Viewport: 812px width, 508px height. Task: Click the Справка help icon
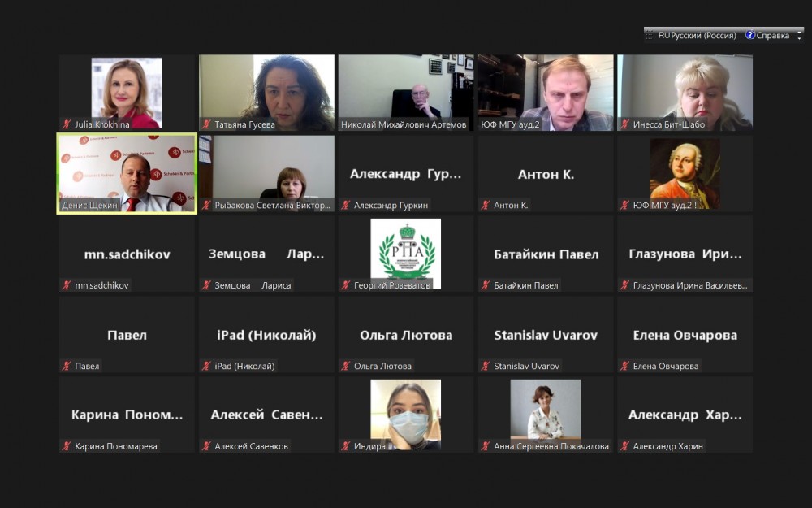[749, 35]
